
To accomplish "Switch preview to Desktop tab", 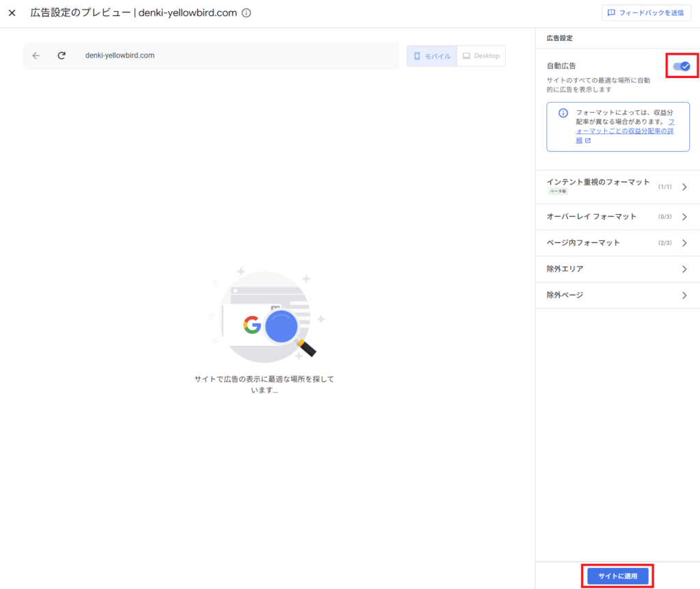I will click(481, 56).
